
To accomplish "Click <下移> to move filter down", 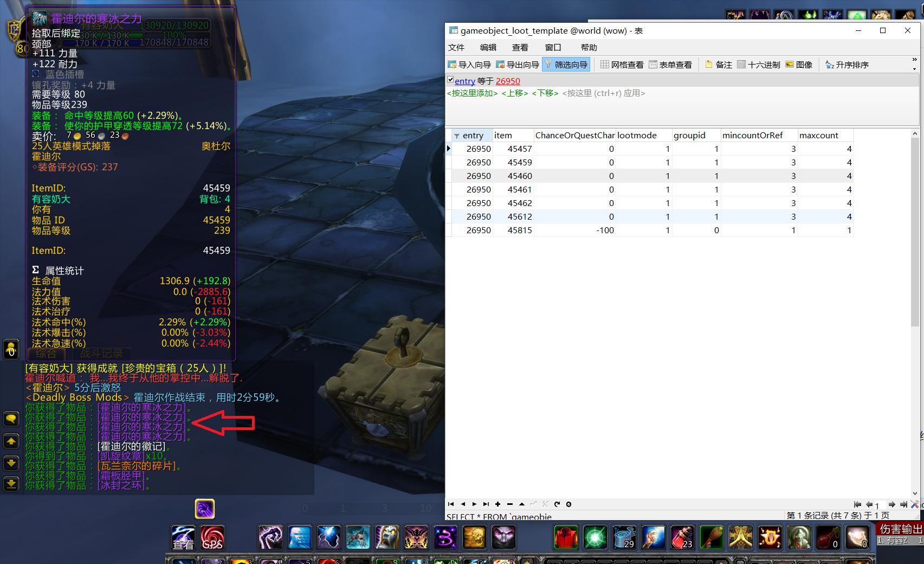I will (545, 93).
